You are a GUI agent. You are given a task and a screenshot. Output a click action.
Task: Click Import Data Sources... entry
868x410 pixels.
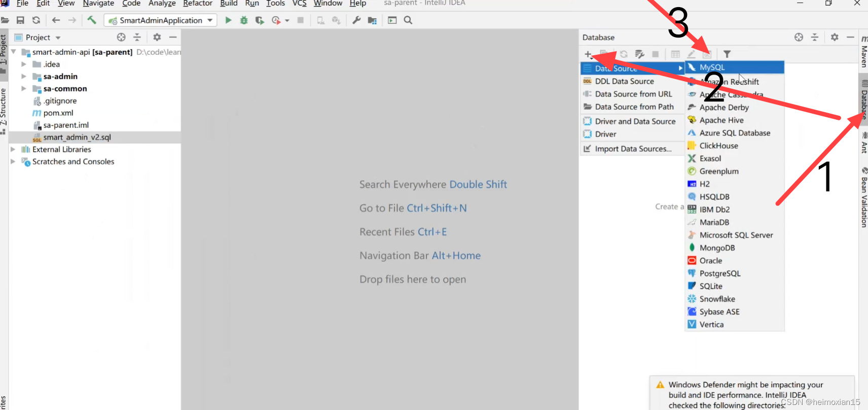click(x=633, y=149)
